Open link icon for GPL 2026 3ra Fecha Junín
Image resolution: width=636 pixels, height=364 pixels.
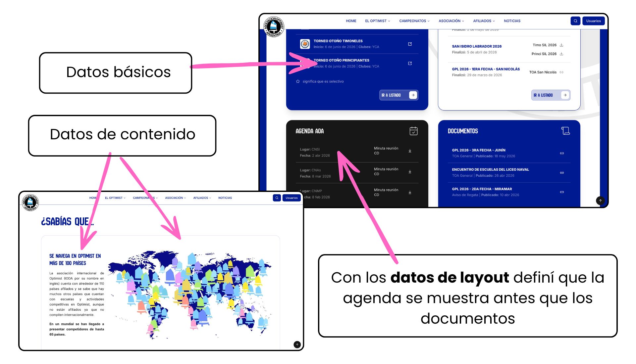click(562, 153)
